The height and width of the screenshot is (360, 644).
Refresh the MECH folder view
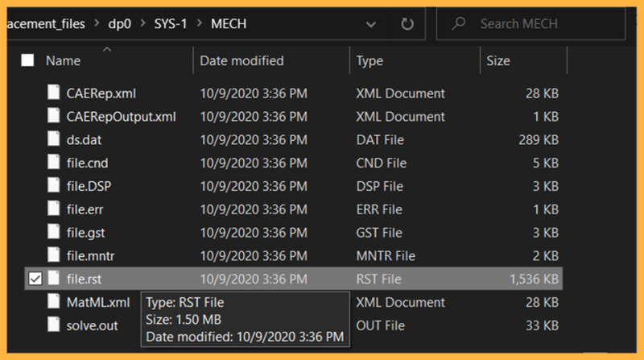pos(407,24)
